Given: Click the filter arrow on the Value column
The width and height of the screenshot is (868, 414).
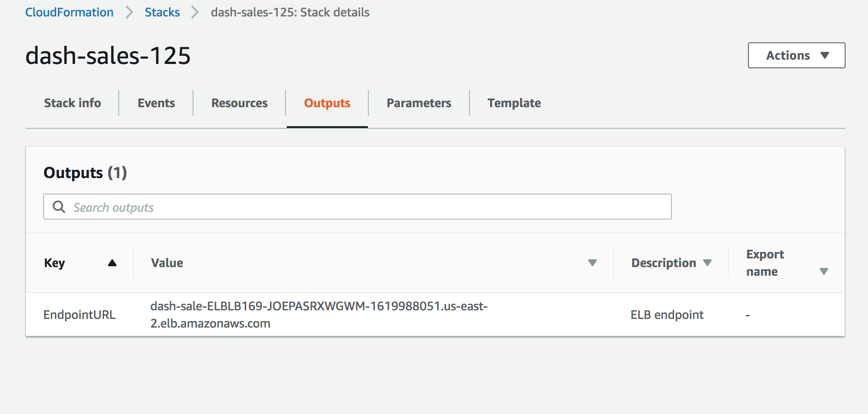Looking at the screenshot, I should (x=592, y=262).
